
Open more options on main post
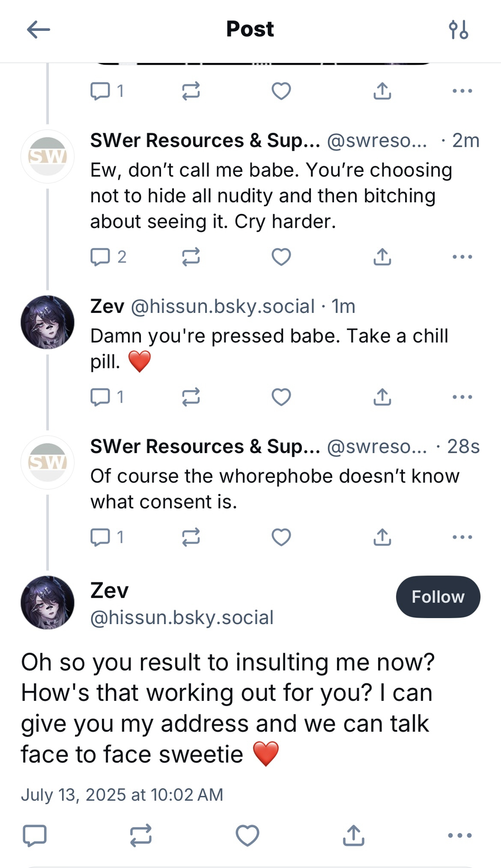pyautogui.click(x=460, y=835)
